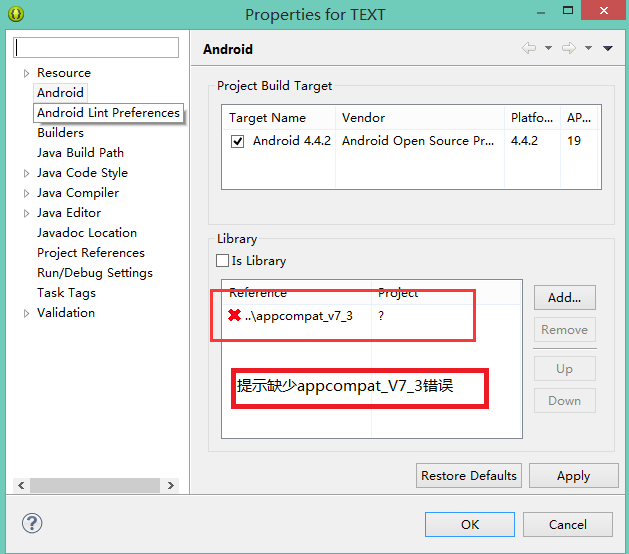Click the back navigation arrow icon
The height and width of the screenshot is (554, 629).
tap(529, 48)
